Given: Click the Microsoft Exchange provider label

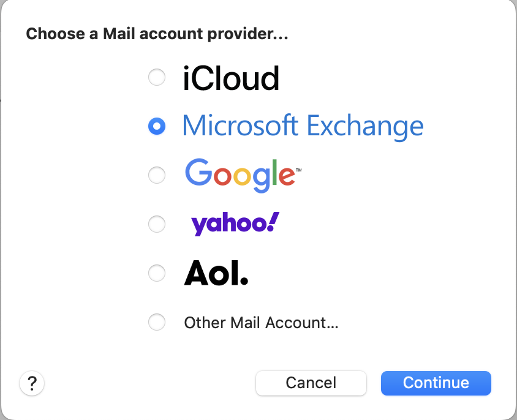Looking at the screenshot, I should [303, 126].
